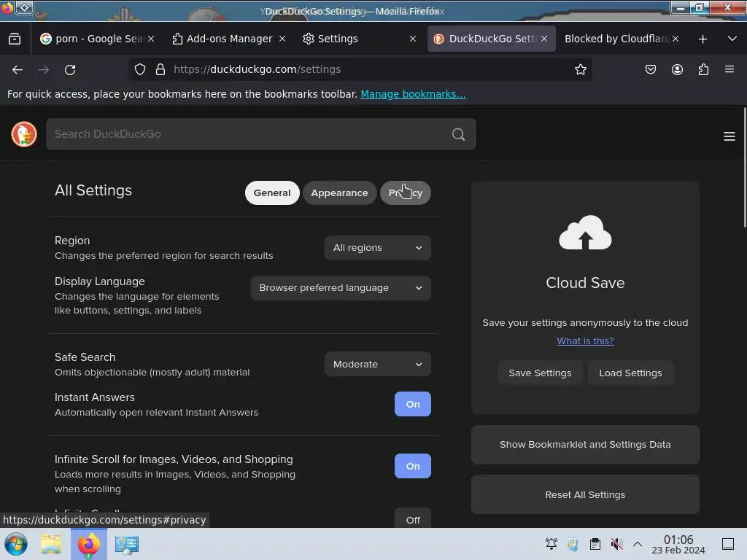Open a new tab with plus
Screen dimensions: 747x560
click(x=703, y=39)
